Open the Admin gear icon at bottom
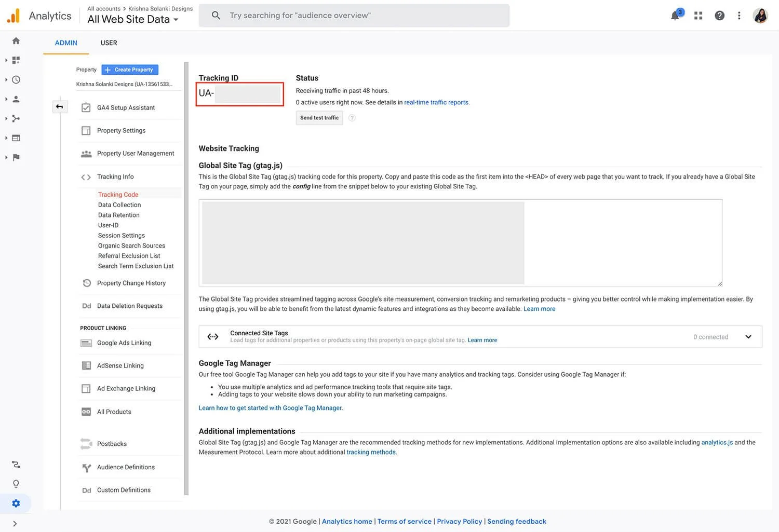 point(16,503)
